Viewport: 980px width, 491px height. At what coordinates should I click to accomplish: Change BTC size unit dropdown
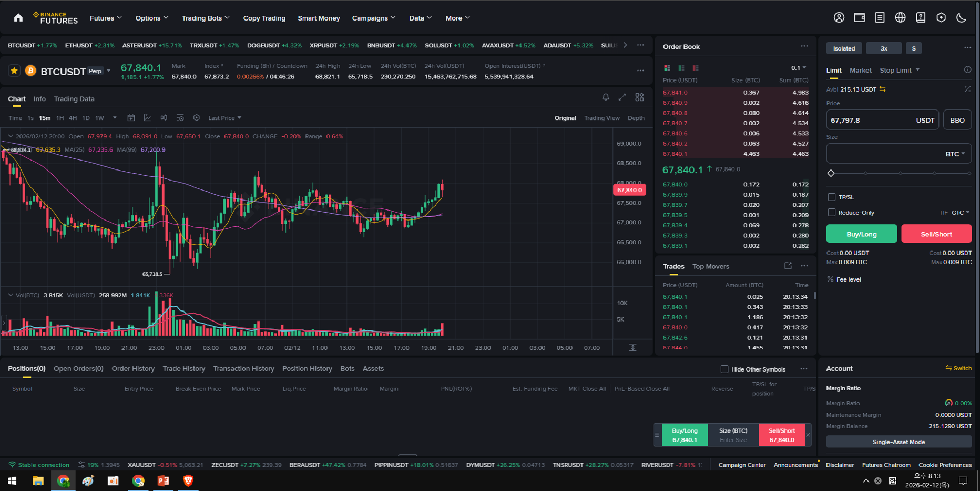tap(955, 154)
